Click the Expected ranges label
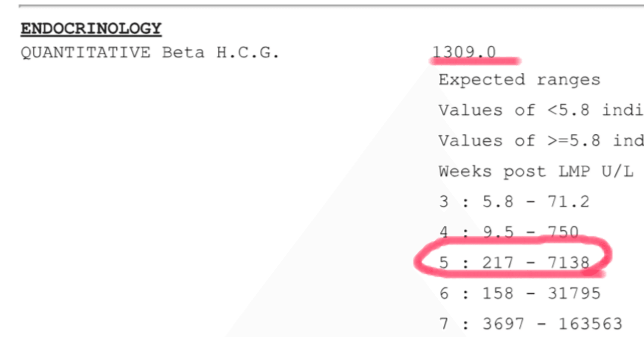 [519, 79]
